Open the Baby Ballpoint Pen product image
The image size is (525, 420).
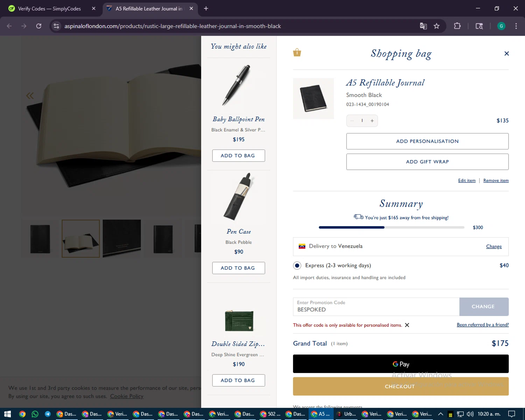tap(238, 85)
